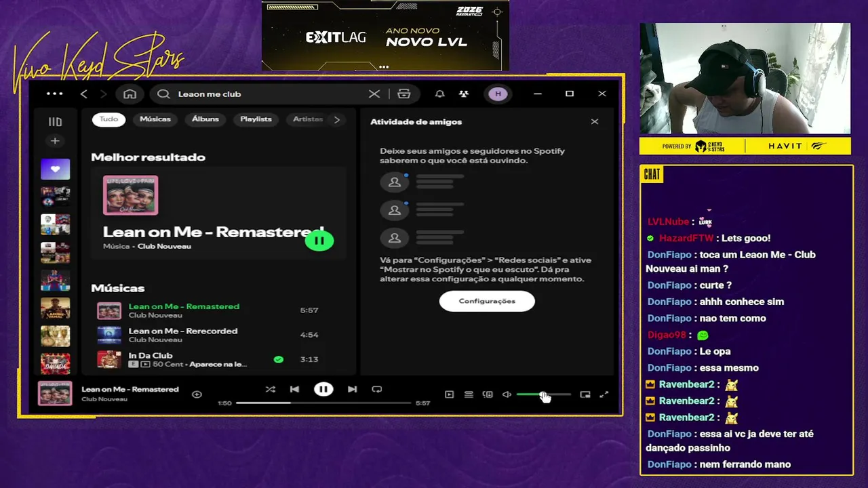Open the Liked Songs heart playlist
The height and width of the screenshot is (488, 868).
[x=55, y=169]
